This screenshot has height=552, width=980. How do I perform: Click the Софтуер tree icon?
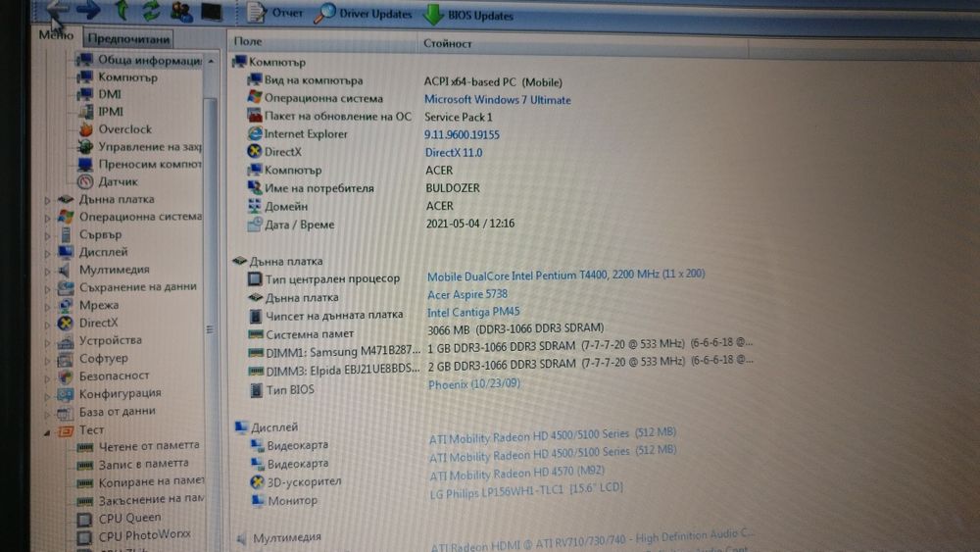[65, 360]
